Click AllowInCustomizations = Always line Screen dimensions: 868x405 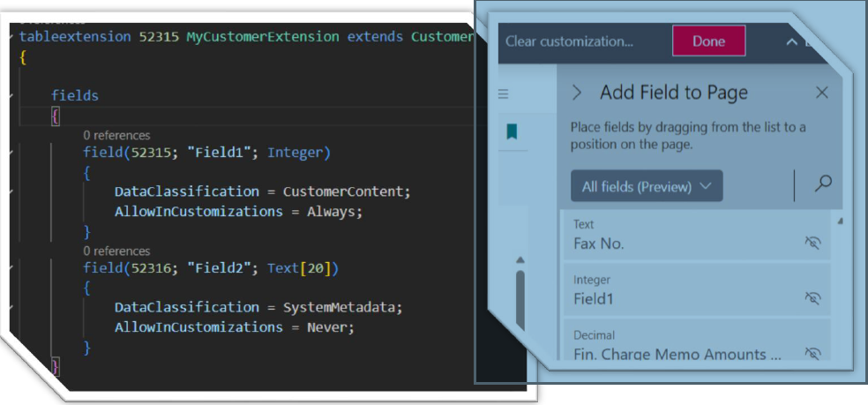(238, 212)
